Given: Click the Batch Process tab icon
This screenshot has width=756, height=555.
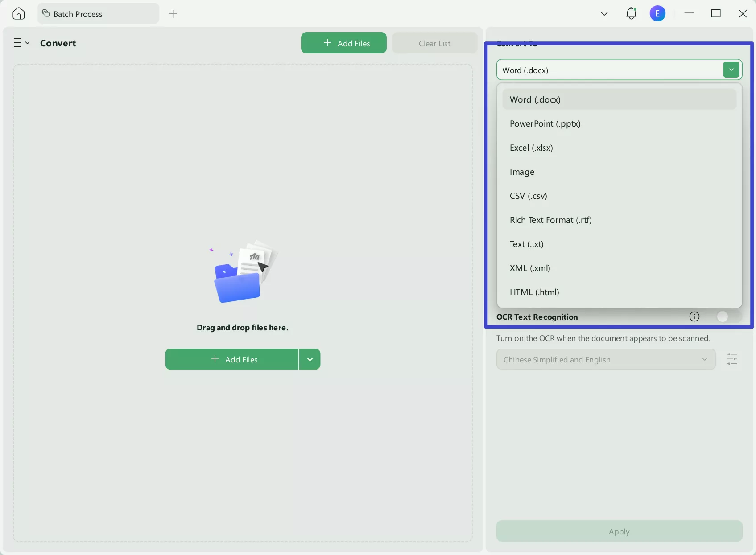Looking at the screenshot, I should 45,13.
